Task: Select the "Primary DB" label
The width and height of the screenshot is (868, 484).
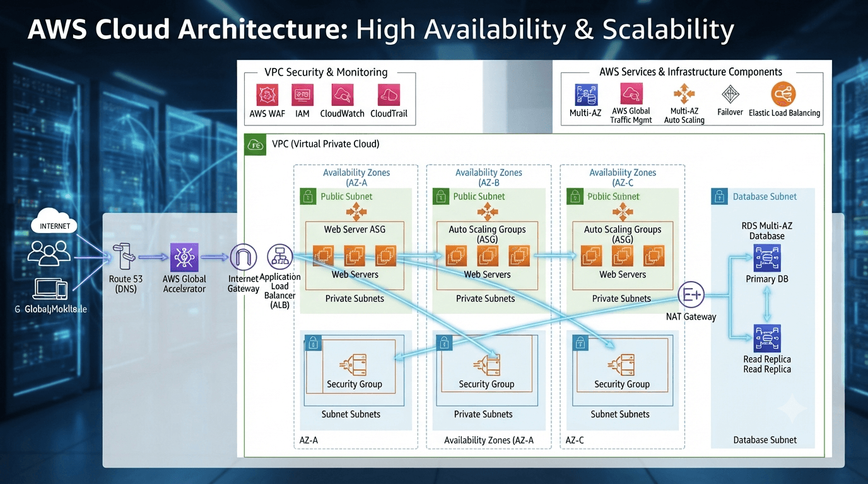Action: [x=767, y=279]
